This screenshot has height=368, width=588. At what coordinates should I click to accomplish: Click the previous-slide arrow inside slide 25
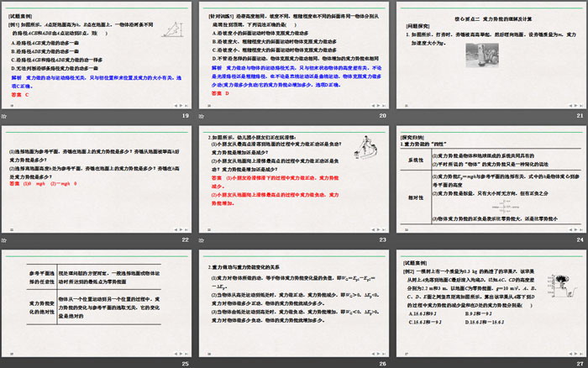coord(176,354)
